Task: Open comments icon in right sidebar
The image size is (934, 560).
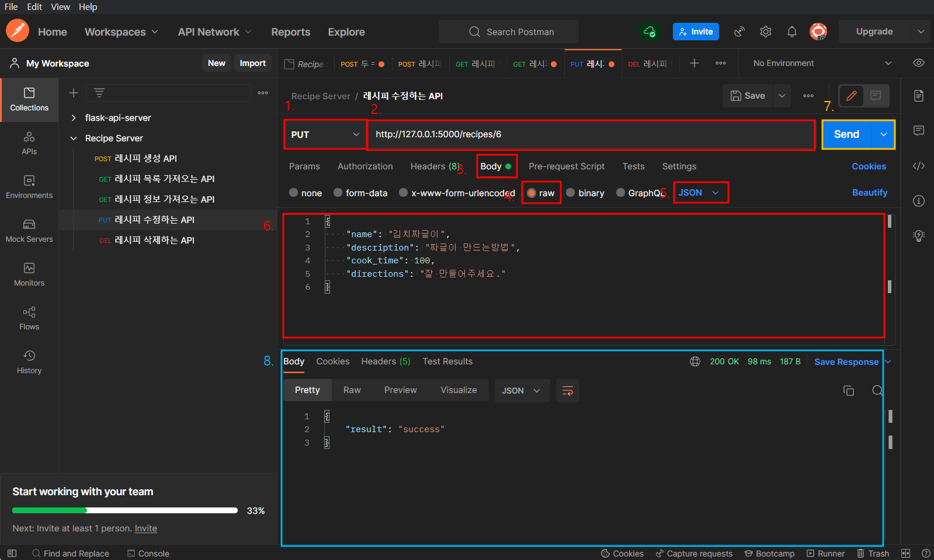Action: point(919,131)
